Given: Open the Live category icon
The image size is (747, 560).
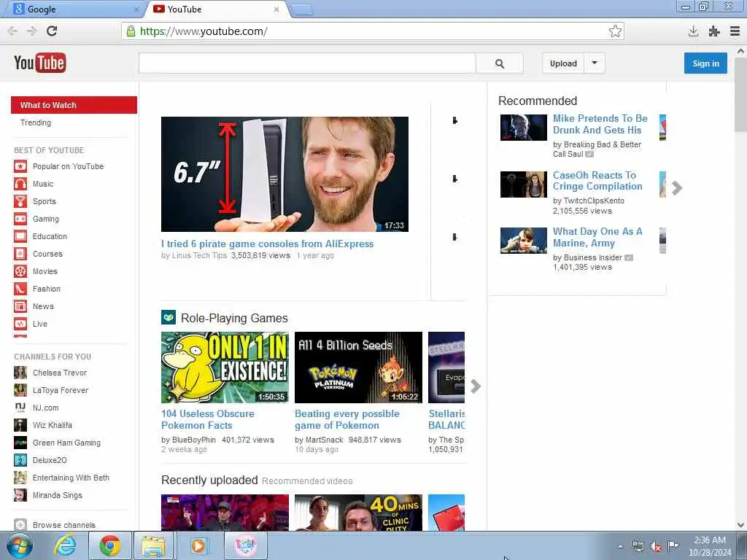Looking at the screenshot, I should (20, 324).
